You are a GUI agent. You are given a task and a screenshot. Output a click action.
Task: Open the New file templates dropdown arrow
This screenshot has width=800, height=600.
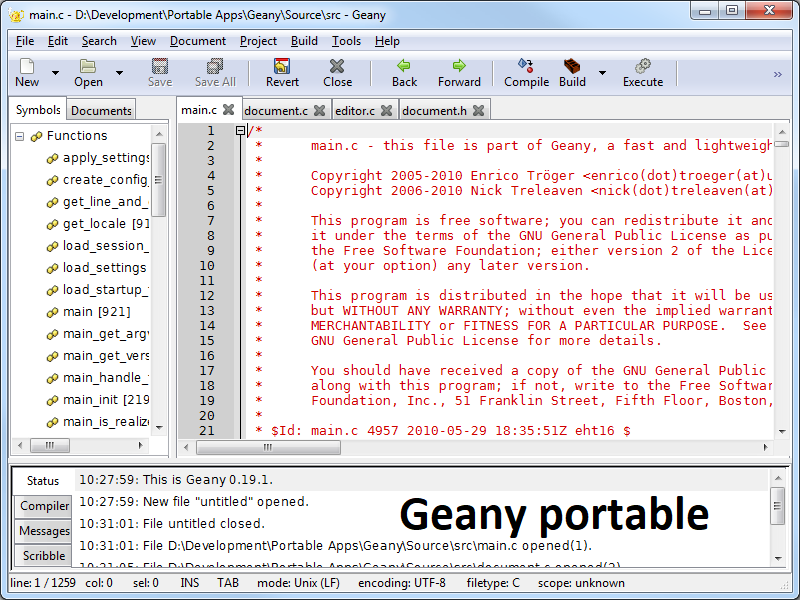(55, 73)
